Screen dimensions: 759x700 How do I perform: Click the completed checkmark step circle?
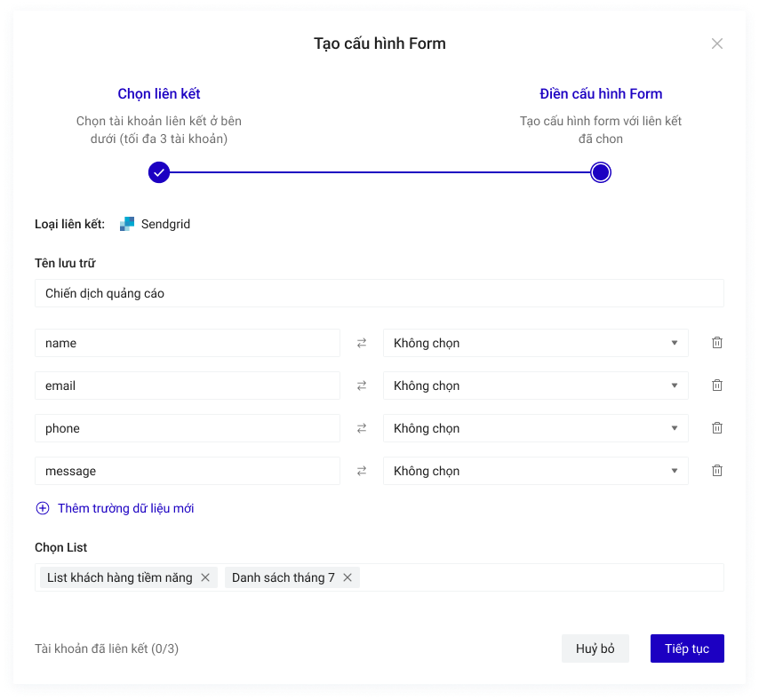(x=159, y=172)
